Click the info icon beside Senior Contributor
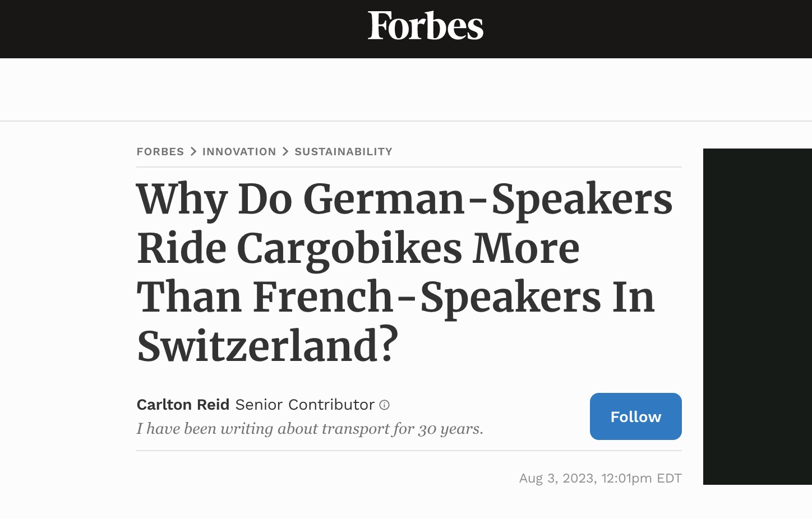The image size is (812, 519). click(x=384, y=405)
